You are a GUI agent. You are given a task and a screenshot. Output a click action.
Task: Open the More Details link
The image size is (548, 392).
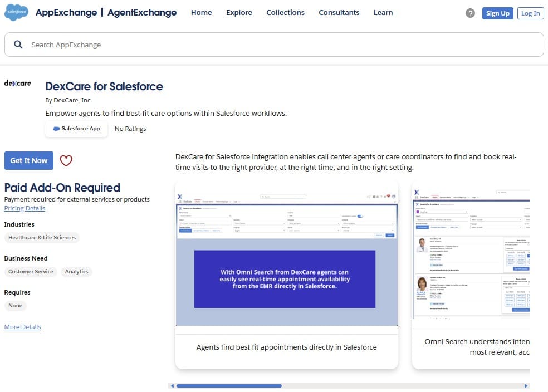(22, 327)
